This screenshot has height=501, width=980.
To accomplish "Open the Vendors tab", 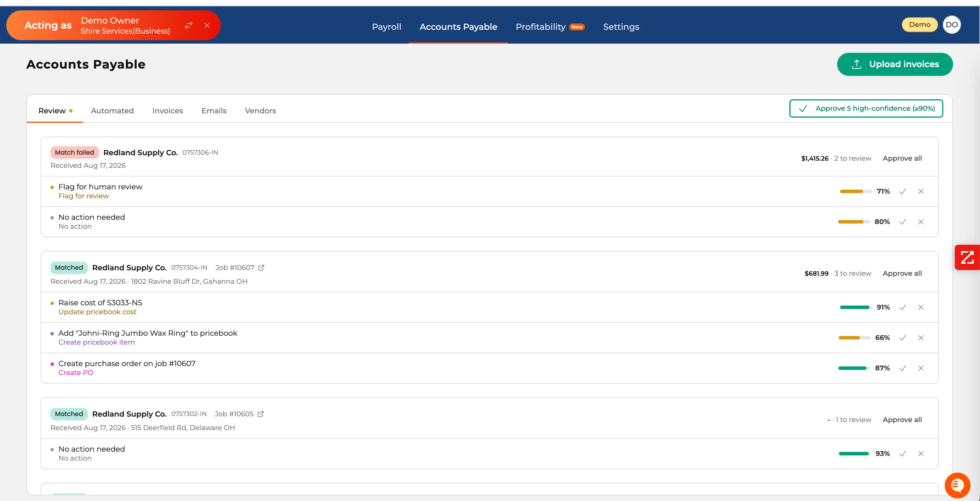I will pos(260,111).
